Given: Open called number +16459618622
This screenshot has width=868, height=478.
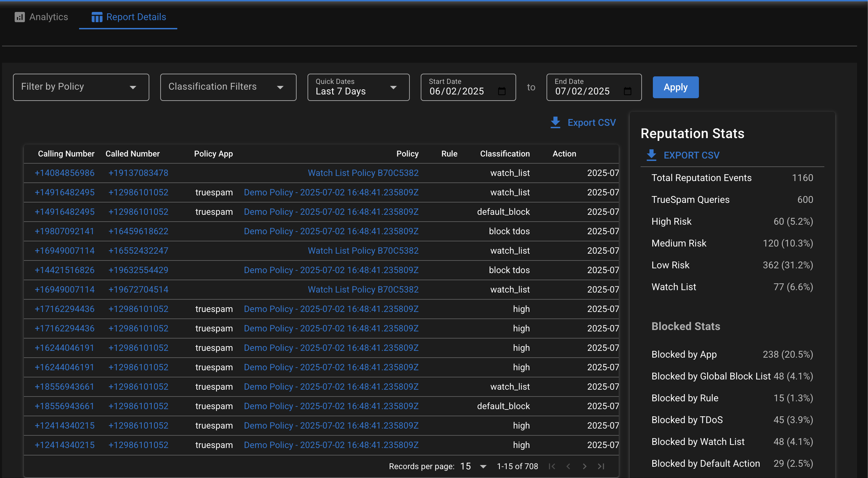Looking at the screenshot, I should coord(138,231).
